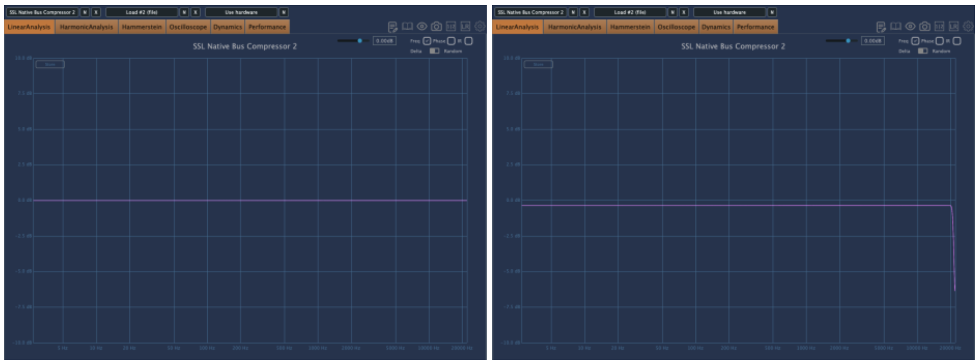This screenshot has width=980, height=364.
Task: Click the 1|2 compare icon in right window
Action: tap(939, 26)
